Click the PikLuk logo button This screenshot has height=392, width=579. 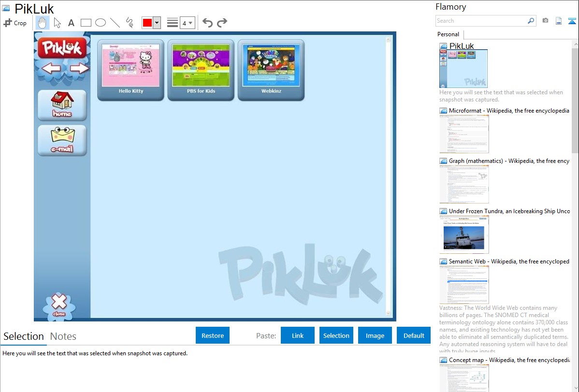62,48
